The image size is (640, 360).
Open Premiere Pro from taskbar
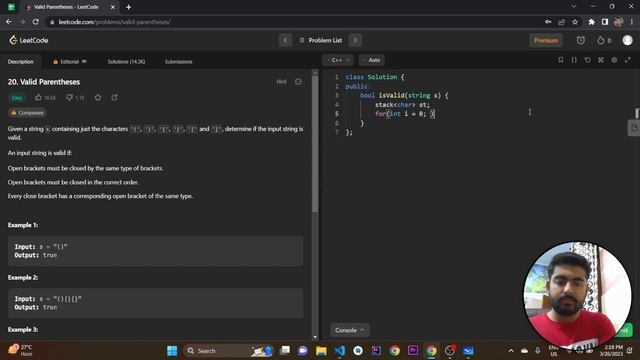point(413,351)
